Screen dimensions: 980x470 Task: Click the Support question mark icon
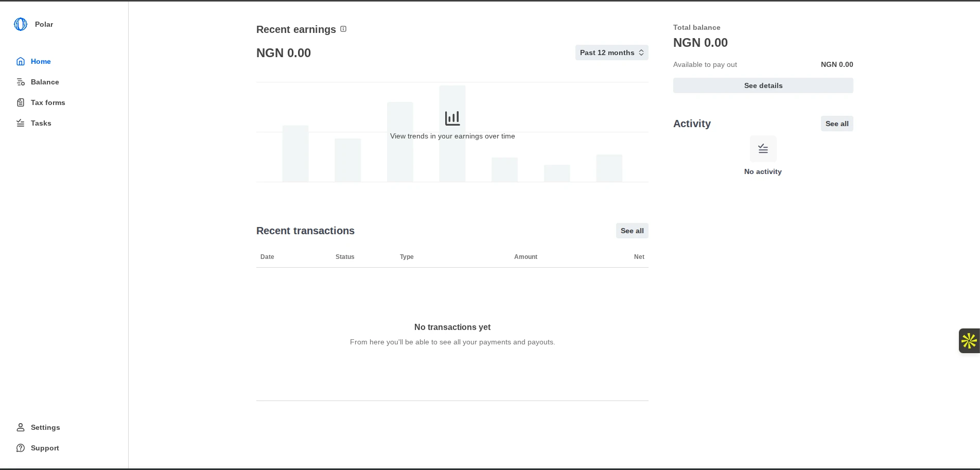[21, 448]
